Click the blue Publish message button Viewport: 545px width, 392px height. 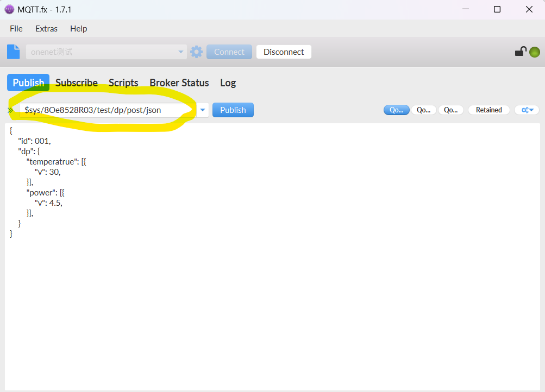click(233, 110)
